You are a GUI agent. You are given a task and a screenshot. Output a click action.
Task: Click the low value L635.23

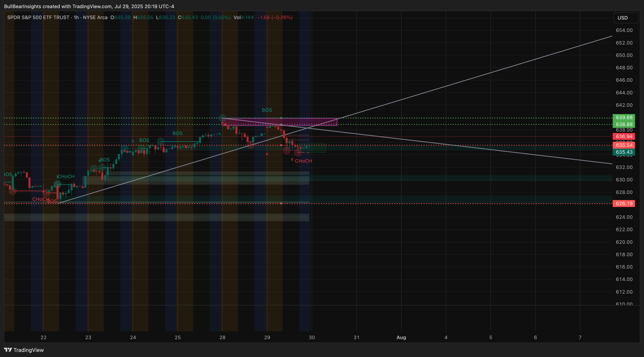(x=165, y=17)
